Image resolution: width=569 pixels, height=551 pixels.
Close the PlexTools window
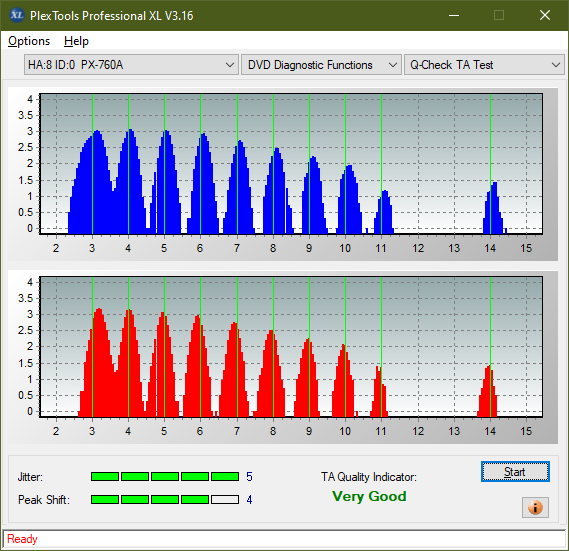[x=545, y=15]
